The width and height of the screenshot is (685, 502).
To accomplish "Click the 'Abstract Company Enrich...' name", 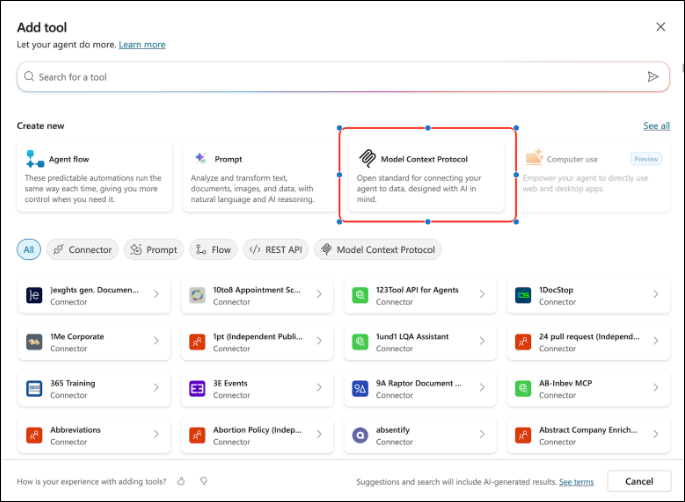I will point(588,430).
